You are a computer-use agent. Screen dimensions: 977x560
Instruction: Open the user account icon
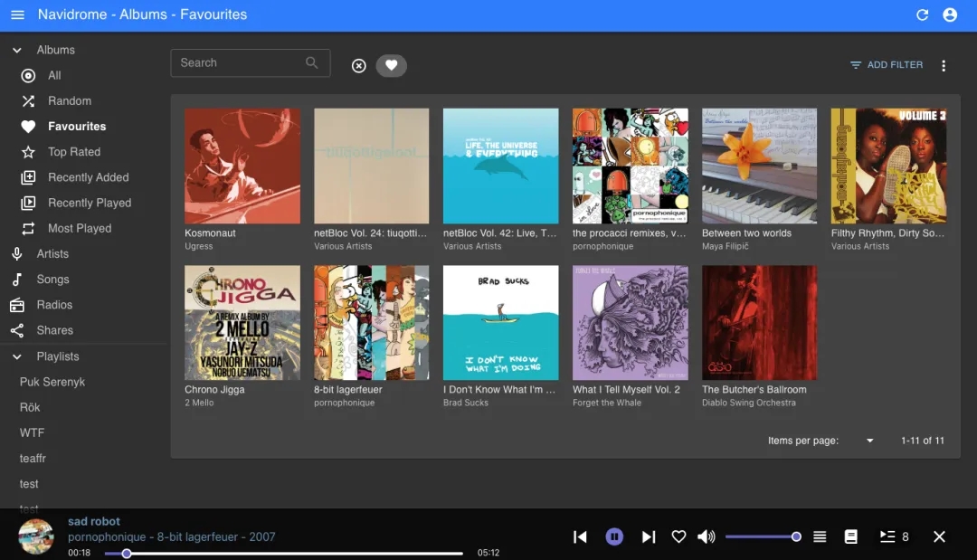[950, 14]
